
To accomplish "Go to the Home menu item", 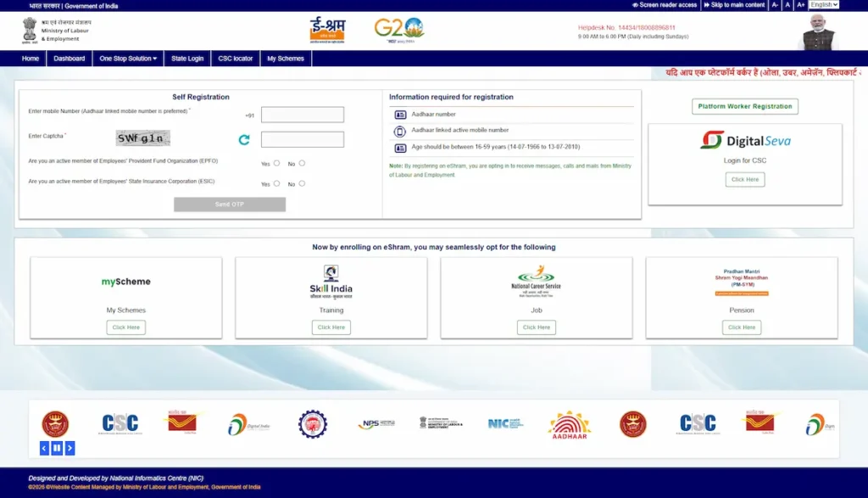I will click(x=31, y=59).
